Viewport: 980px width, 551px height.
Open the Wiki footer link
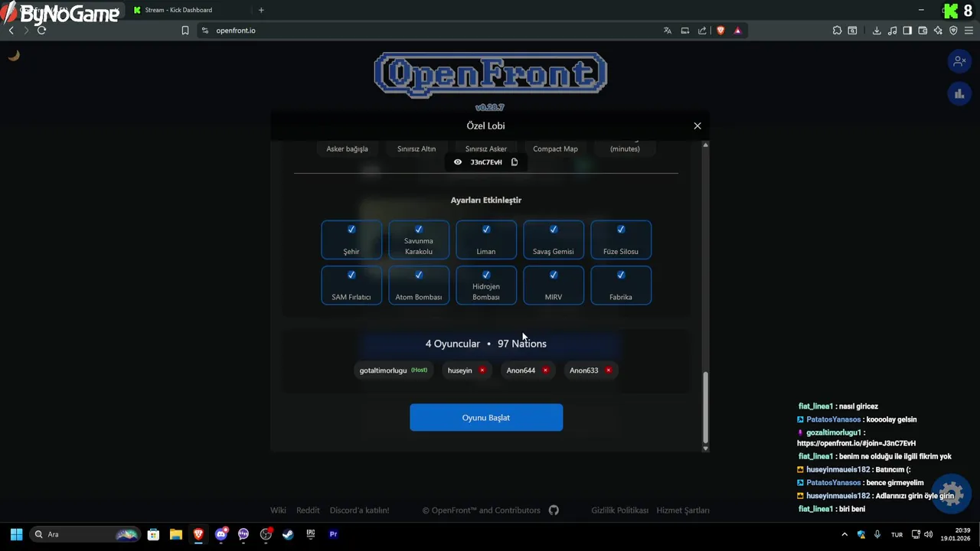[278, 510]
